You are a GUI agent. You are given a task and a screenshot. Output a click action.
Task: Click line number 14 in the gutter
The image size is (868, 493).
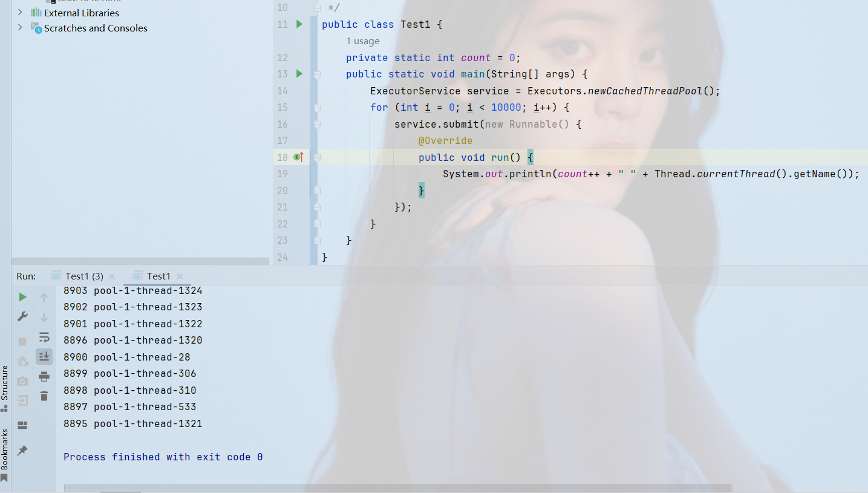[282, 91]
